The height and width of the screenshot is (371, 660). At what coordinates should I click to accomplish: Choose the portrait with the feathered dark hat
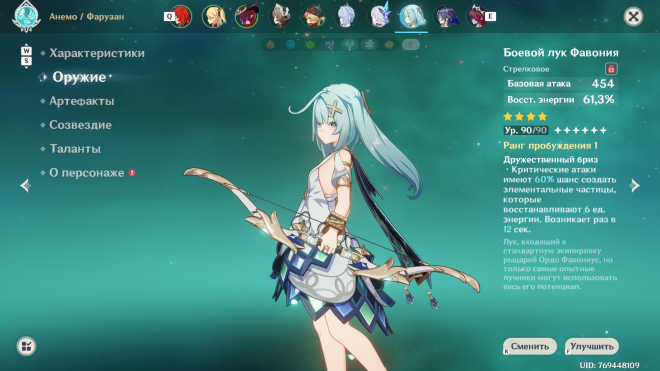pos(247,16)
